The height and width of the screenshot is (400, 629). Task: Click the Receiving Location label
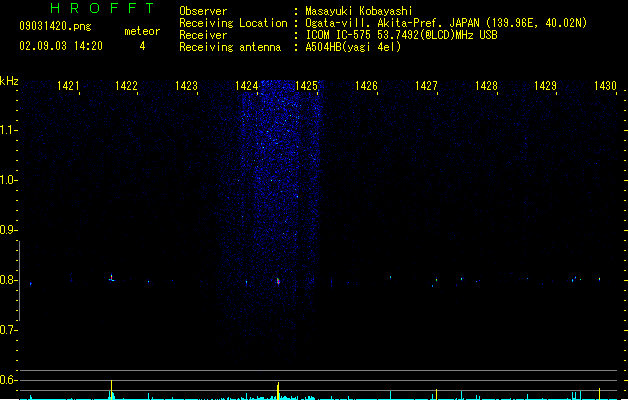click(x=233, y=23)
